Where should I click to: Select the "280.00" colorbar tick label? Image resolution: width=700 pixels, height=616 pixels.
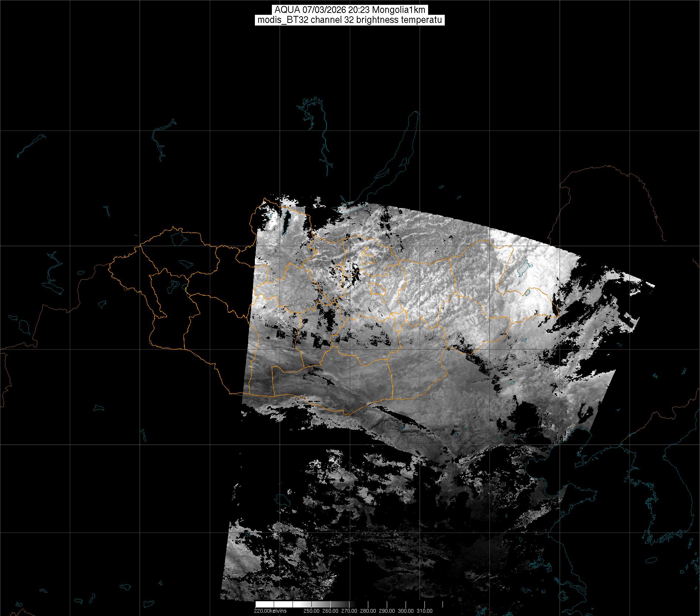(x=368, y=611)
